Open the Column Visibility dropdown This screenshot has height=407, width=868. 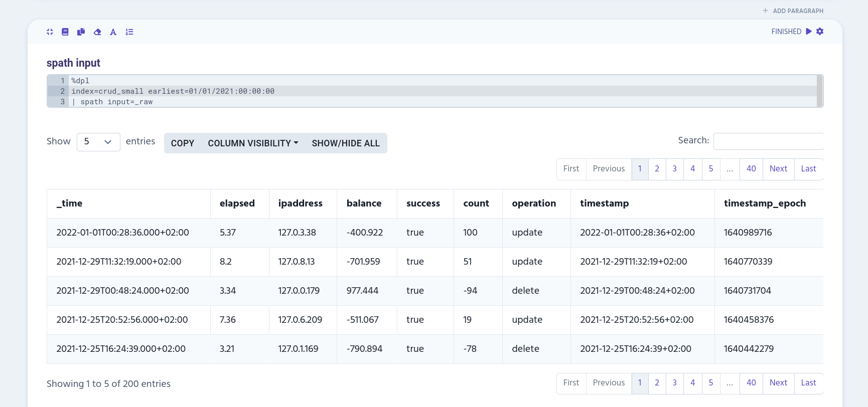pos(253,143)
